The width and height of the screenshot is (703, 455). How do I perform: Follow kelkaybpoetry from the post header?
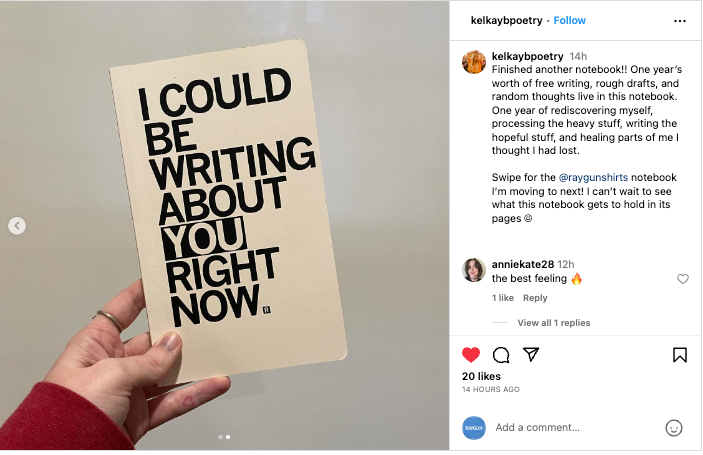pyautogui.click(x=570, y=20)
